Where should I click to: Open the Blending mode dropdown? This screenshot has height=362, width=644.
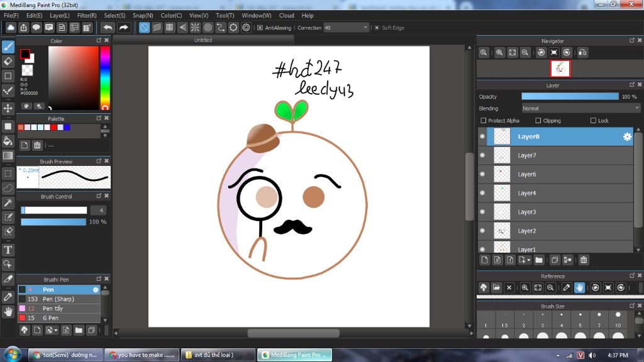[x=580, y=108]
